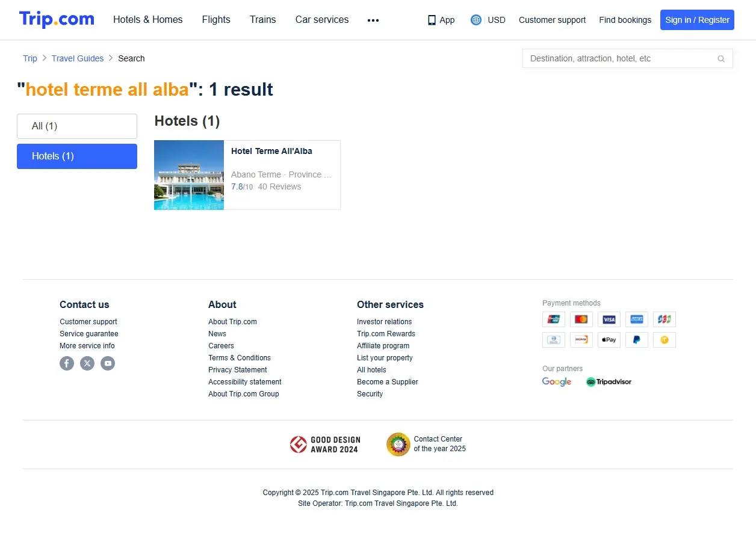Click the Sign in / Register button

[697, 20]
